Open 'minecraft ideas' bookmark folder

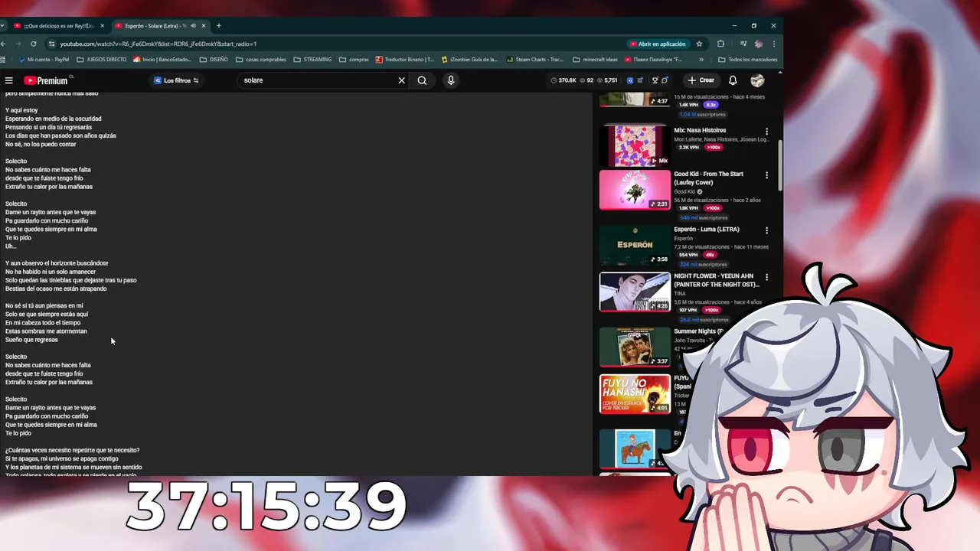pos(595,59)
